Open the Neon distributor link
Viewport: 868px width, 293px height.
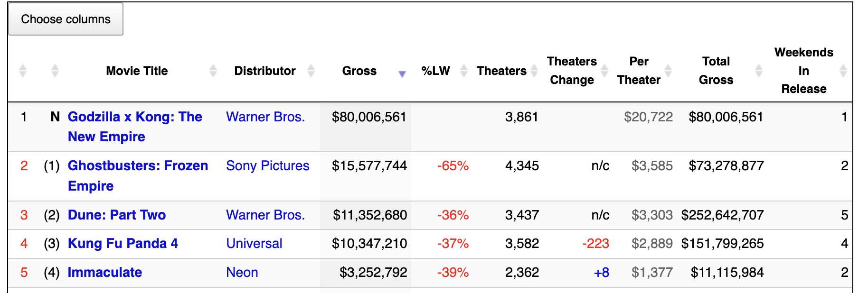click(242, 272)
